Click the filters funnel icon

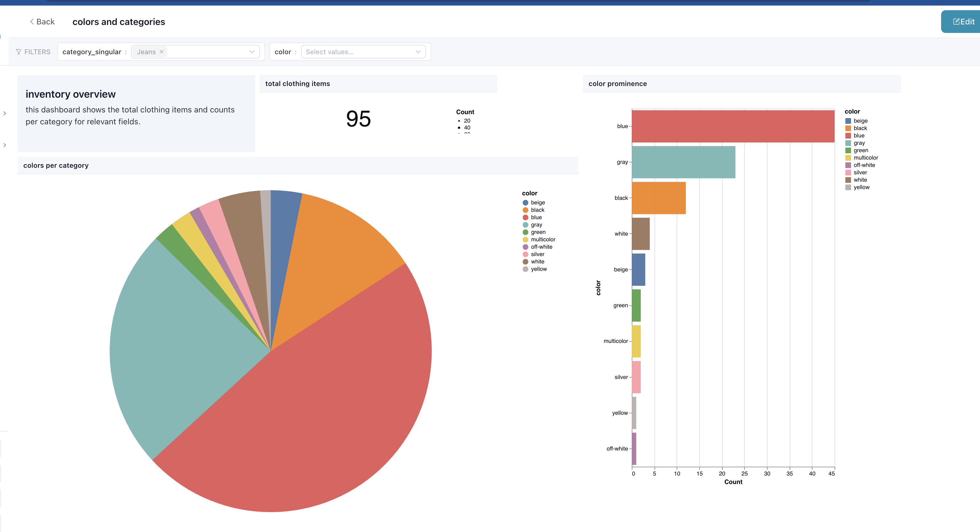click(19, 52)
